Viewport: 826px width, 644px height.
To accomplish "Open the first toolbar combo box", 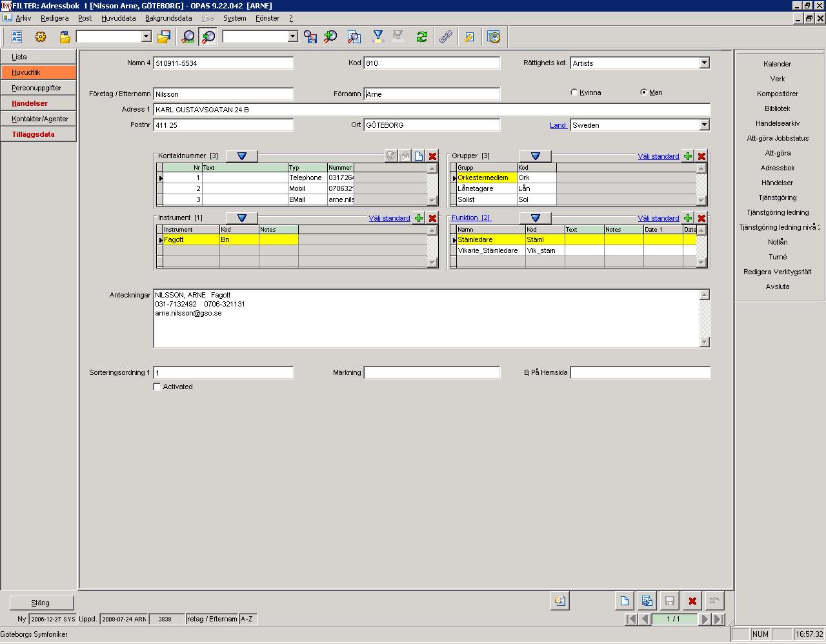I will (146, 37).
